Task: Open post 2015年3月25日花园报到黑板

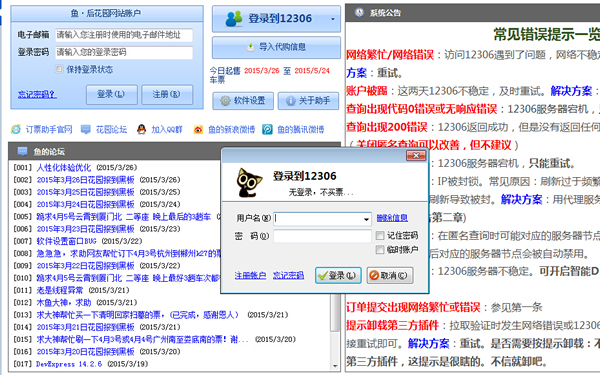Action: click(x=85, y=192)
